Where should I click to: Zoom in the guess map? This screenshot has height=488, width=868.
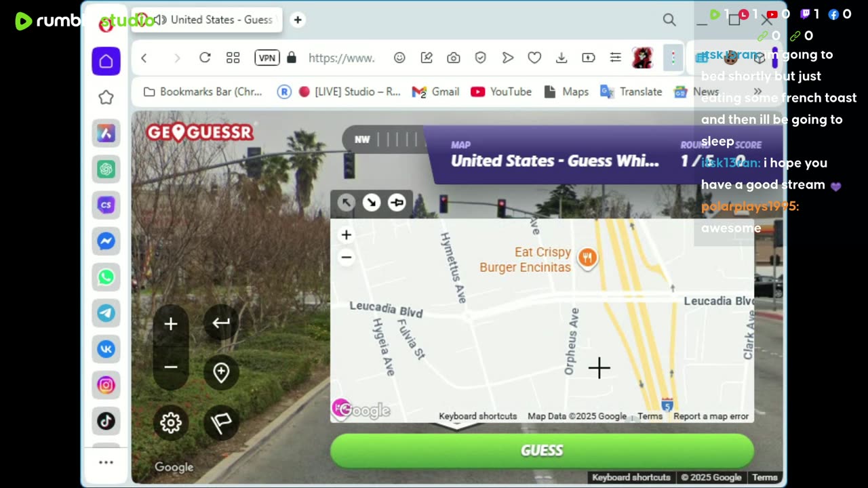346,235
